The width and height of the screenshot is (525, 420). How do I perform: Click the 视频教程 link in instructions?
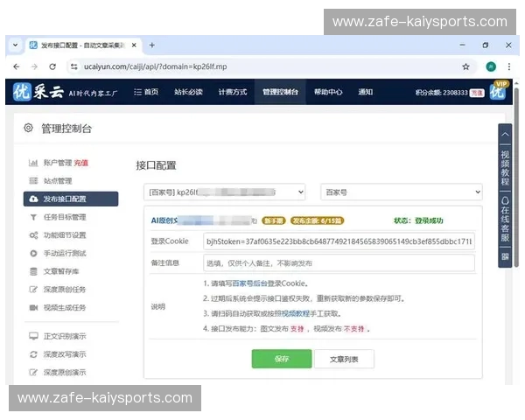coord(296,313)
